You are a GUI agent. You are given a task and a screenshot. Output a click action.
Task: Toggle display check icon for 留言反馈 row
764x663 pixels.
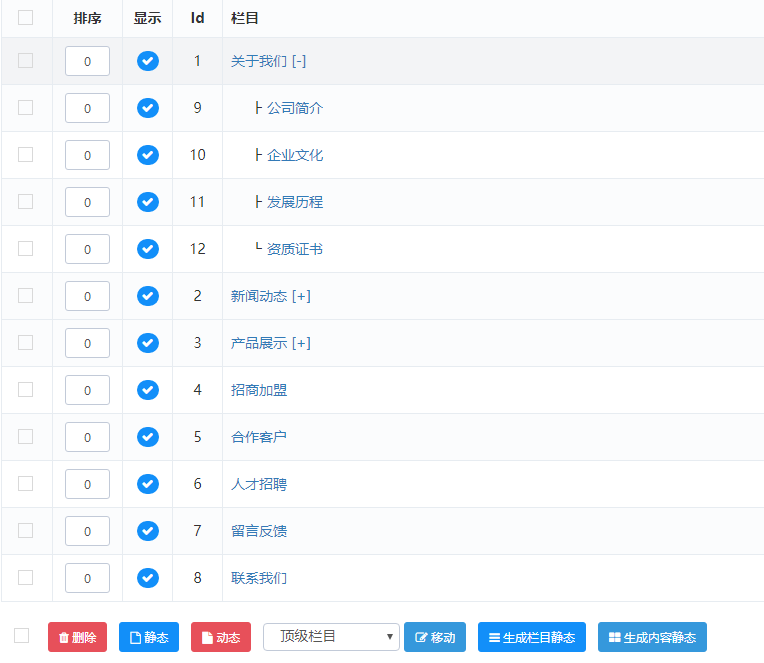(x=148, y=531)
